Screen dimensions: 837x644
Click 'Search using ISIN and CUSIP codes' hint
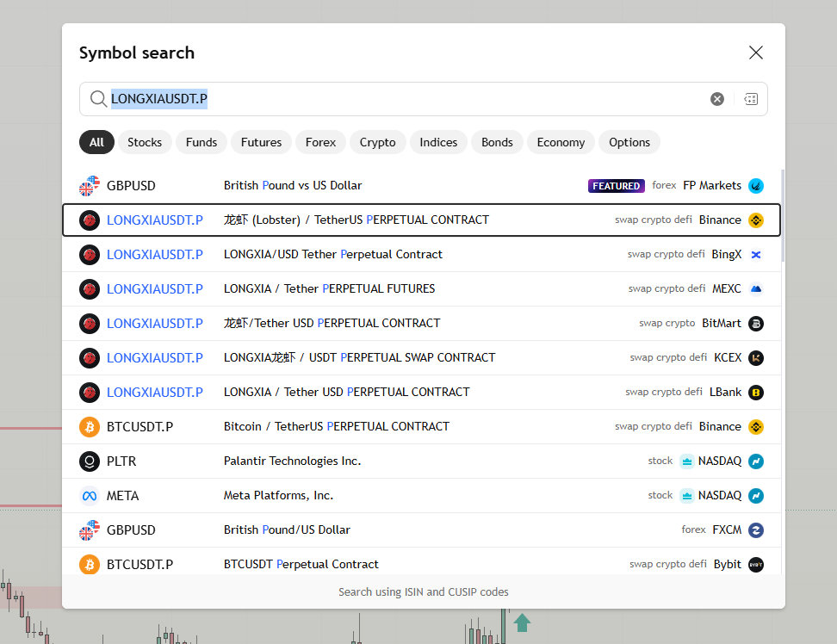[424, 591]
